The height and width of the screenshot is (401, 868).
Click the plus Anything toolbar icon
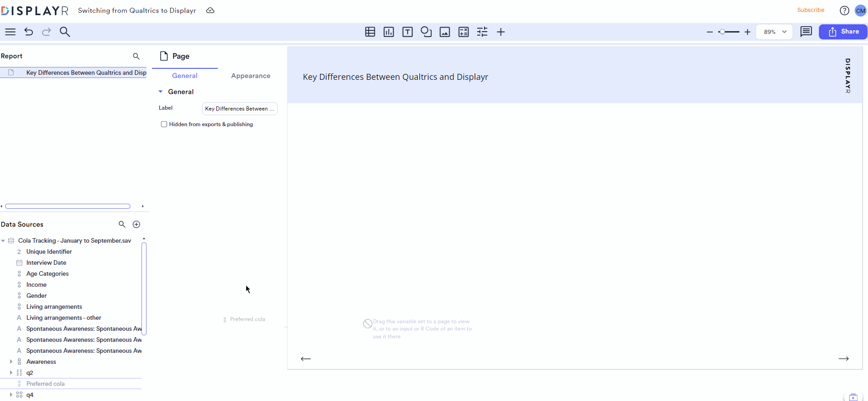click(501, 32)
